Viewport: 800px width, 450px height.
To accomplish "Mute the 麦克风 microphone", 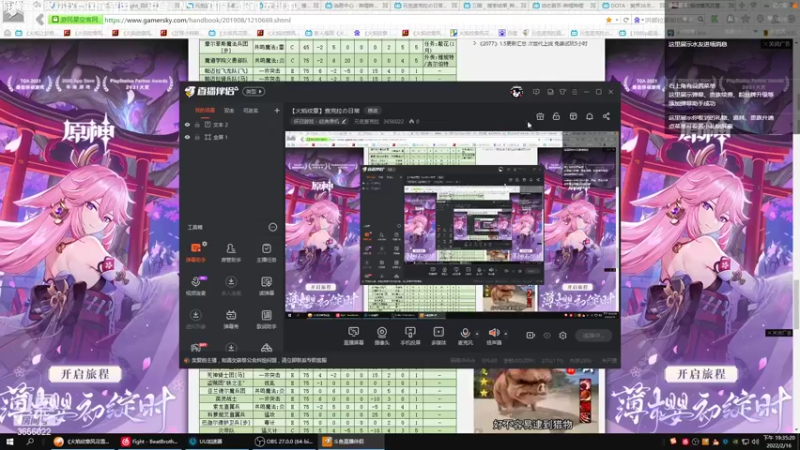I will 465,336.
